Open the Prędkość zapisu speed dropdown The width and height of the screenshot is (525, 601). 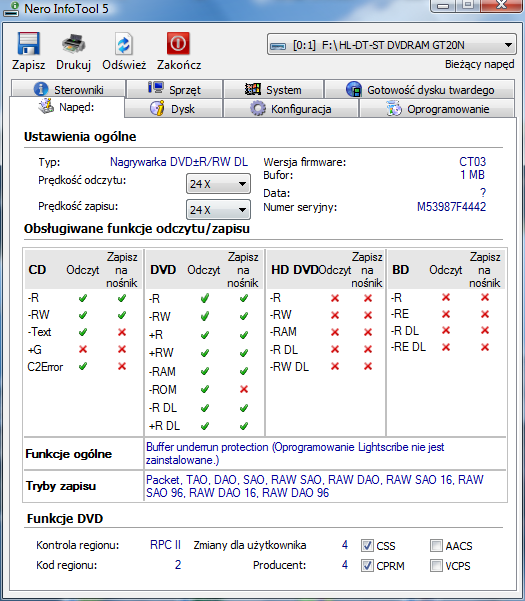tap(218, 210)
